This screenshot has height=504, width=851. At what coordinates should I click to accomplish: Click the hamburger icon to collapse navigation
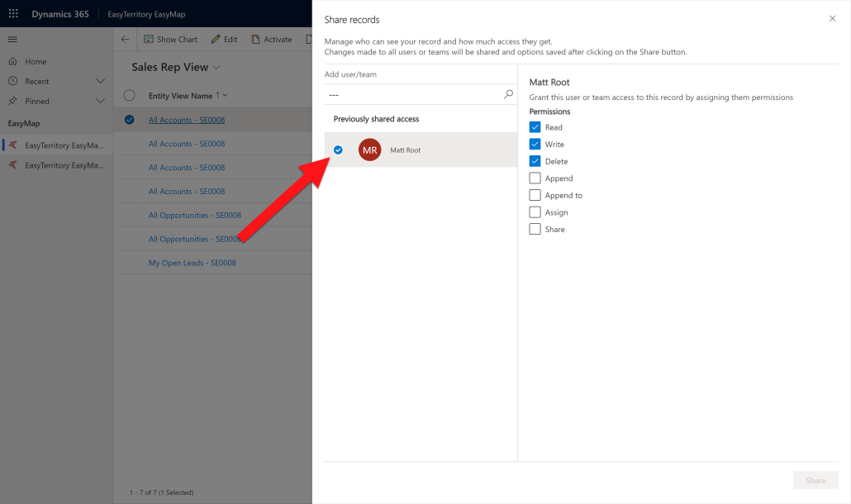(x=12, y=39)
